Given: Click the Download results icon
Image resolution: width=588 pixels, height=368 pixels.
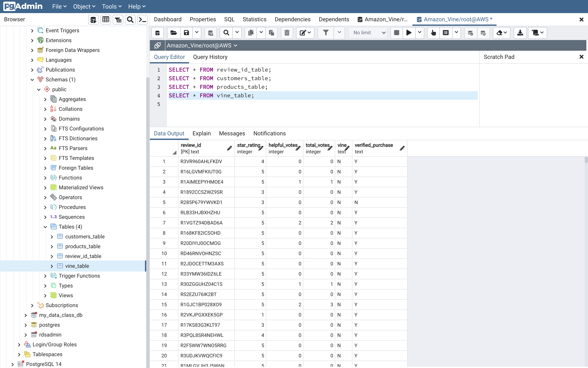Looking at the screenshot, I should click(x=520, y=33).
